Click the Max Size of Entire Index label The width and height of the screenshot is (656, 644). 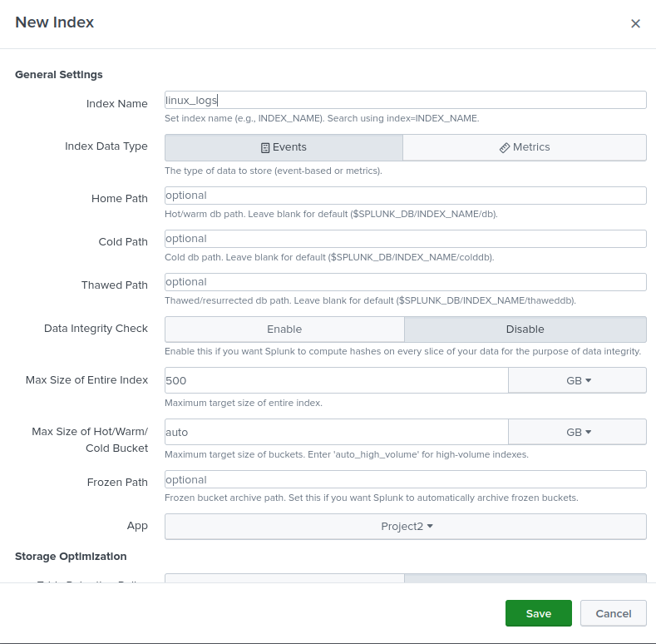86,379
